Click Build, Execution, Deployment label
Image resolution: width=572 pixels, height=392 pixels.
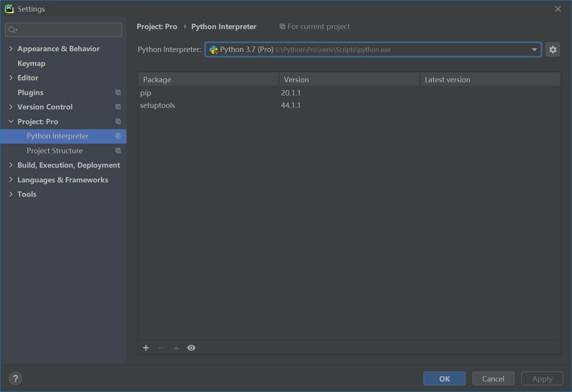click(69, 165)
